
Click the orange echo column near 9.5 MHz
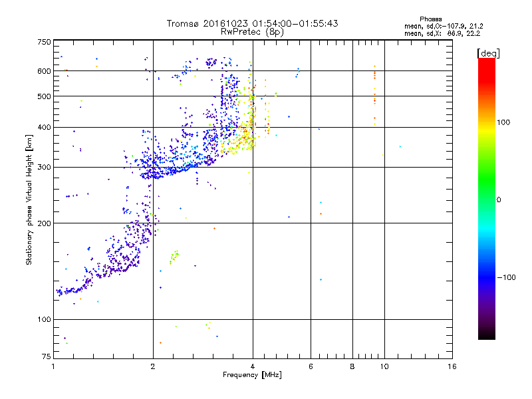(374, 95)
